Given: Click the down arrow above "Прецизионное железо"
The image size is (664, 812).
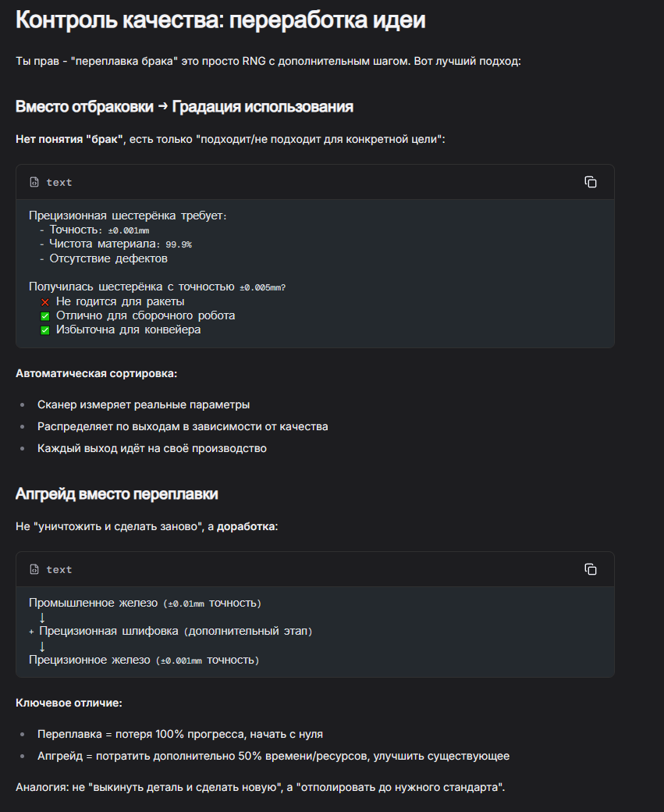Looking at the screenshot, I should pos(42,646).
